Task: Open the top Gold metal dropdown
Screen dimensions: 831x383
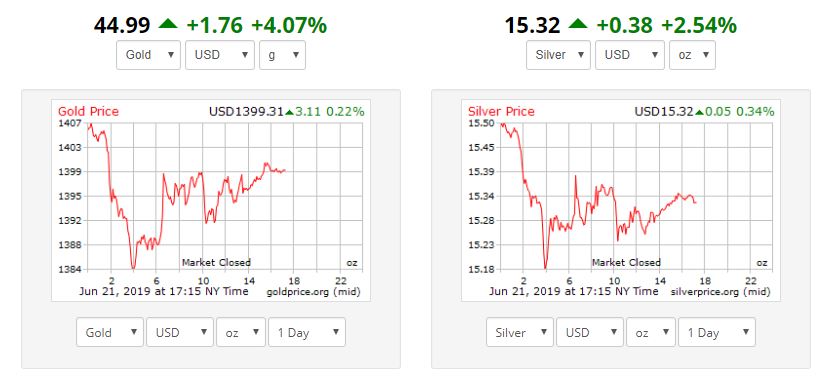Action: (149, 55)
